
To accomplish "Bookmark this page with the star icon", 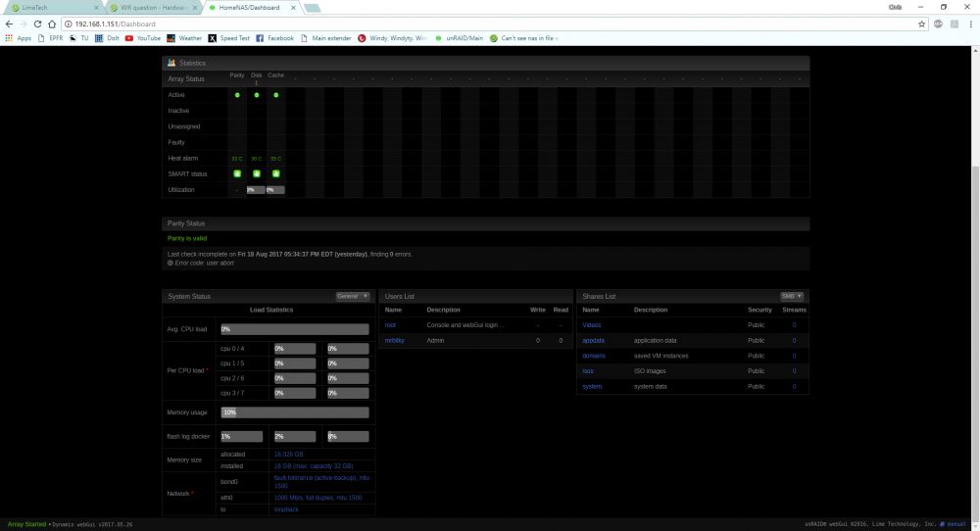I will (921, 24).
